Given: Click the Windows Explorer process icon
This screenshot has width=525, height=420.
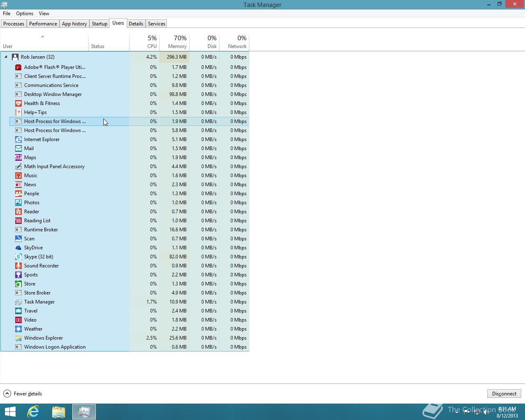Looking at the screenshot, I should tap(18, 338).
